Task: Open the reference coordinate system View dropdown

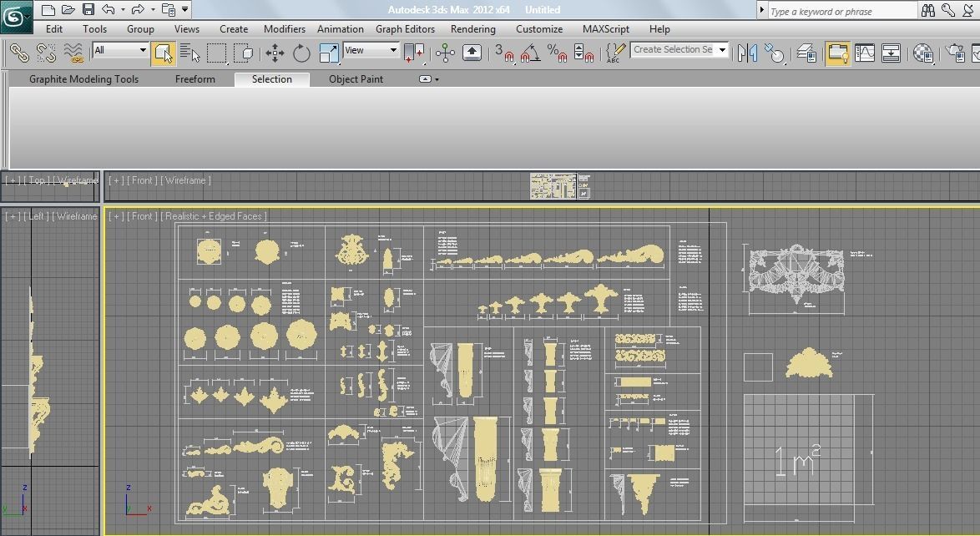Action: point(371,50)
